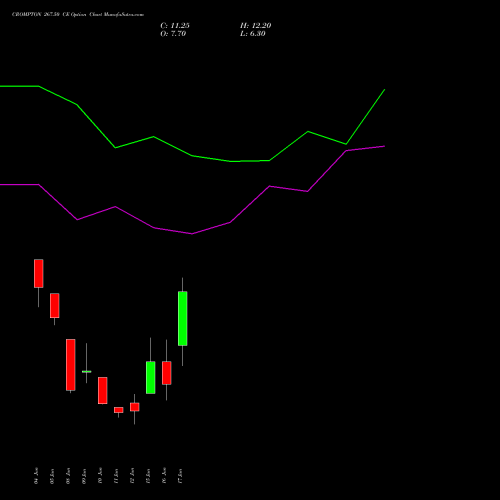Select the open value O: 7.70
Image resolution: width=500 pixels, height=500 pixels.
(x=173, y=34)
